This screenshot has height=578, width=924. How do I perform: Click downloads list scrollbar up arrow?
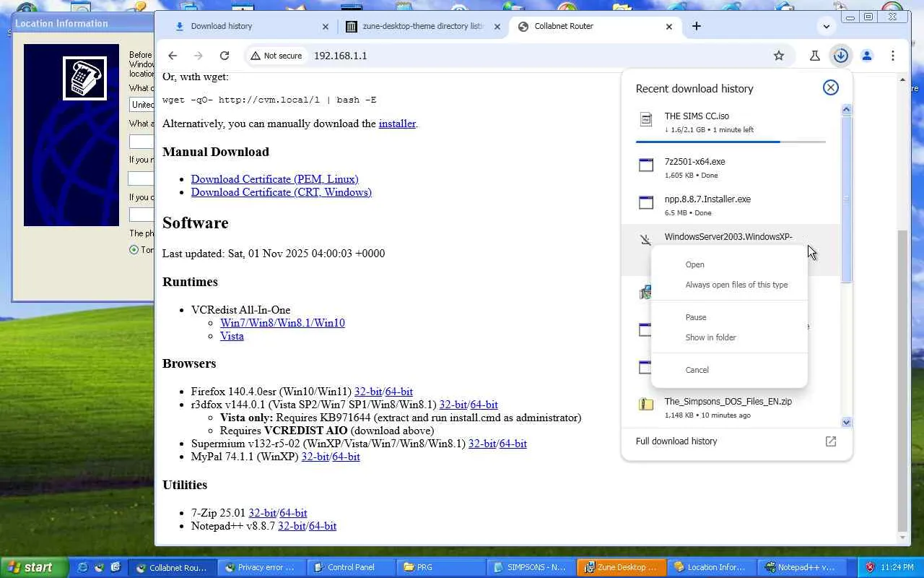coord(847,110)
